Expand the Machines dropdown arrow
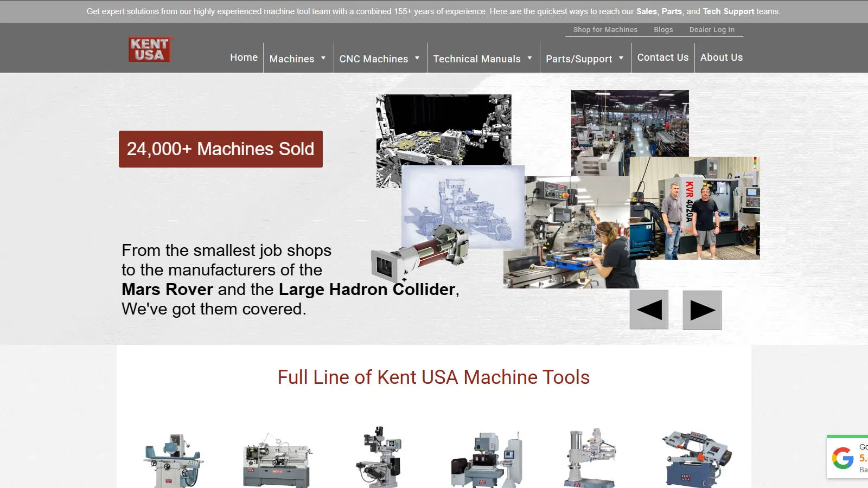The image size is (868, 488). point(323,58)
